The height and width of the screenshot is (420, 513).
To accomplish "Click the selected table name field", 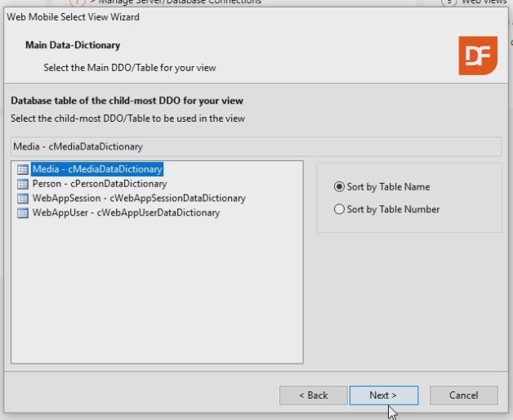I will (x=255, y=147).
